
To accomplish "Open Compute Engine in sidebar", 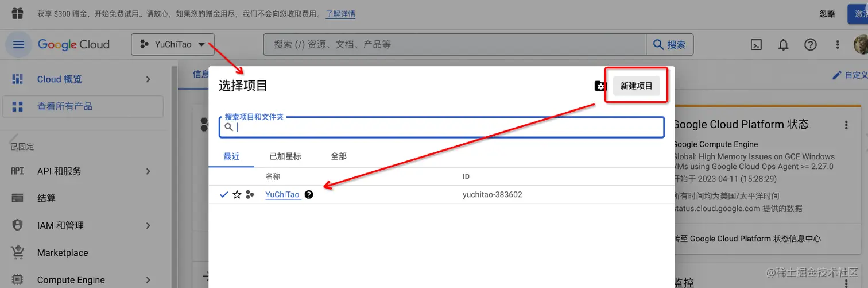I will [71, 280].
